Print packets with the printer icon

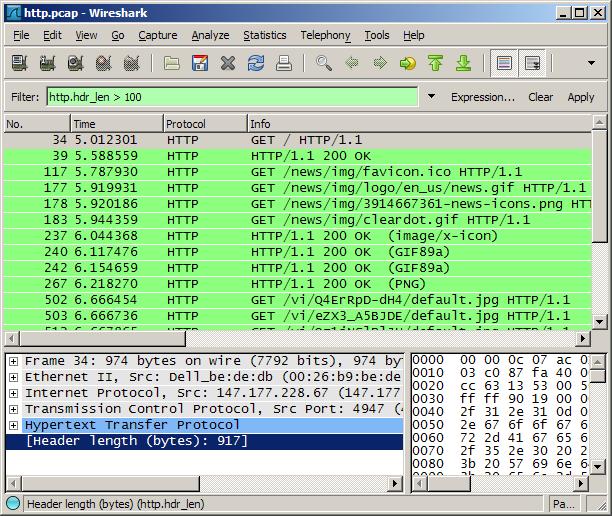pos(284,63)
